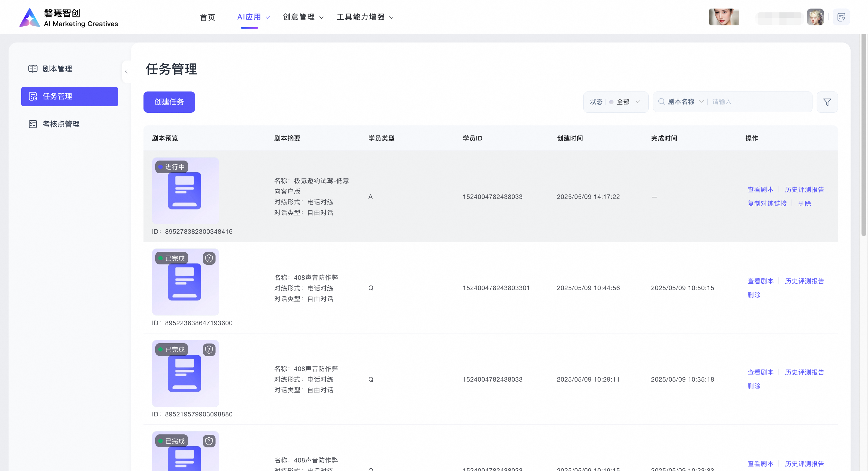Click the search magnifier icon

click(661, 102)
